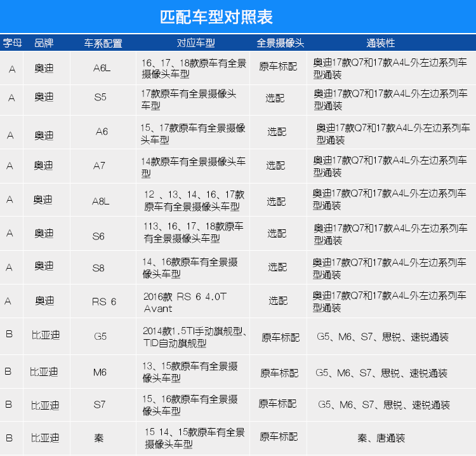The height and width of the screenshot is (456, 476).
Task: Select the S7 model cell
Action: click(x=99, y=405)
